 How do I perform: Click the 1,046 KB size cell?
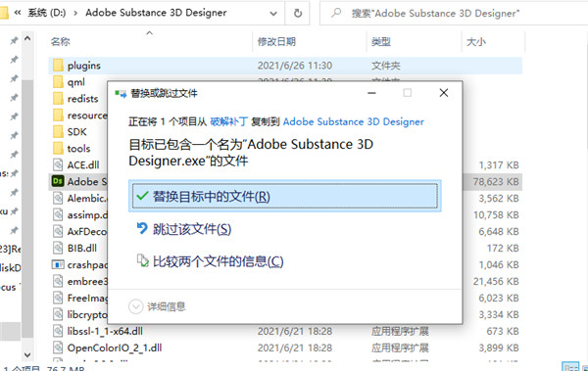click(499, 265)
